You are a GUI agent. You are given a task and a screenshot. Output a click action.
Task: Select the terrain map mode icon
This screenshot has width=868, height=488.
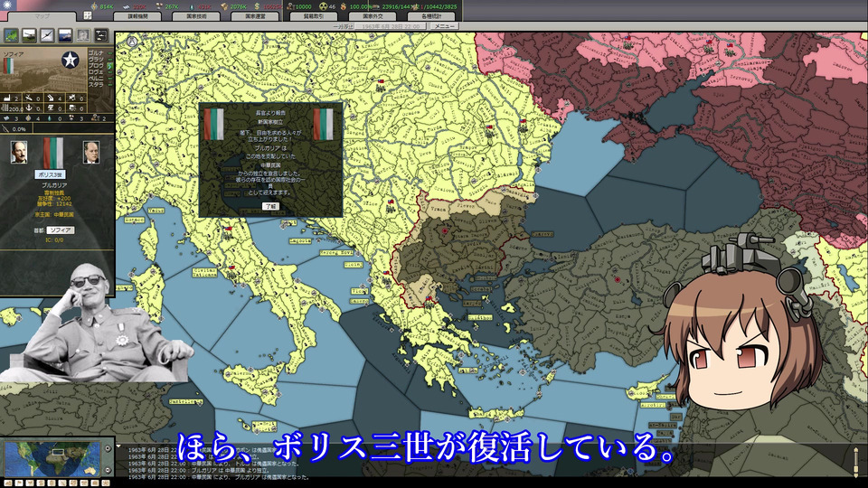11,35
